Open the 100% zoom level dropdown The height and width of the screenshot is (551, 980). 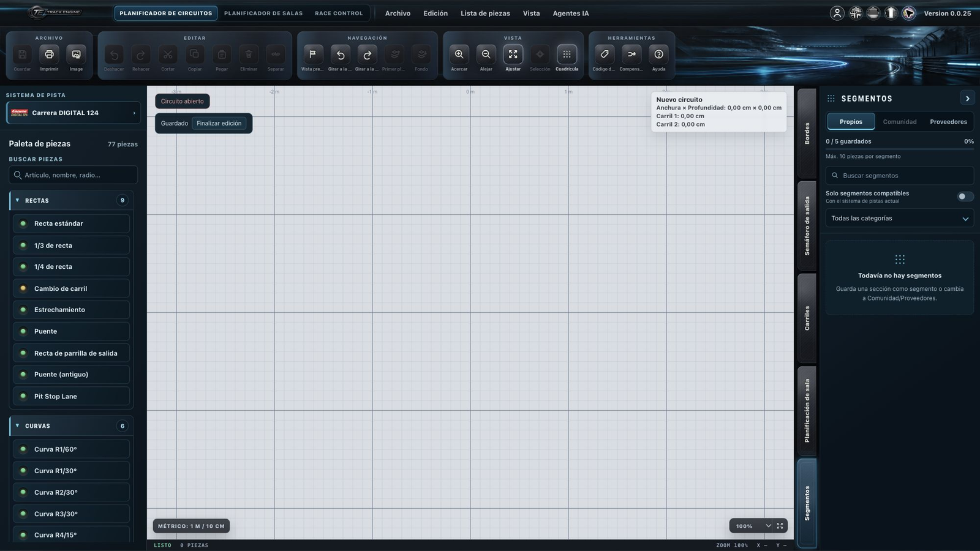(x=751, y=526)
